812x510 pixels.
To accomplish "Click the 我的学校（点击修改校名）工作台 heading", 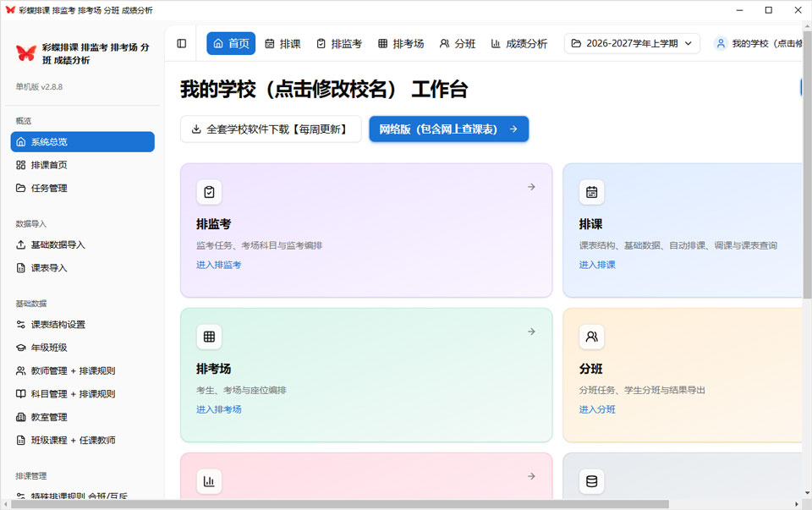I will (x=324, y=89).
